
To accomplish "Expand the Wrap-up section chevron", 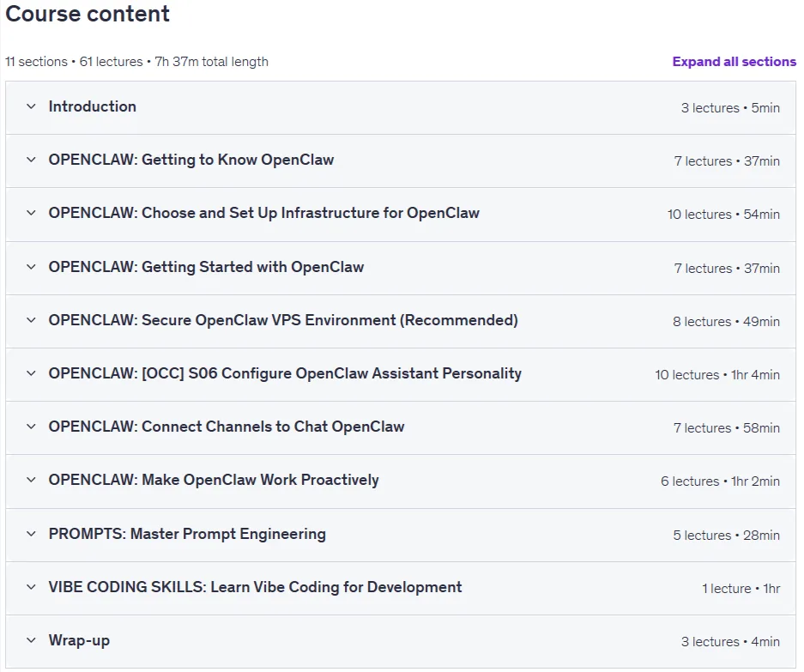I will [x=31, y=640].
